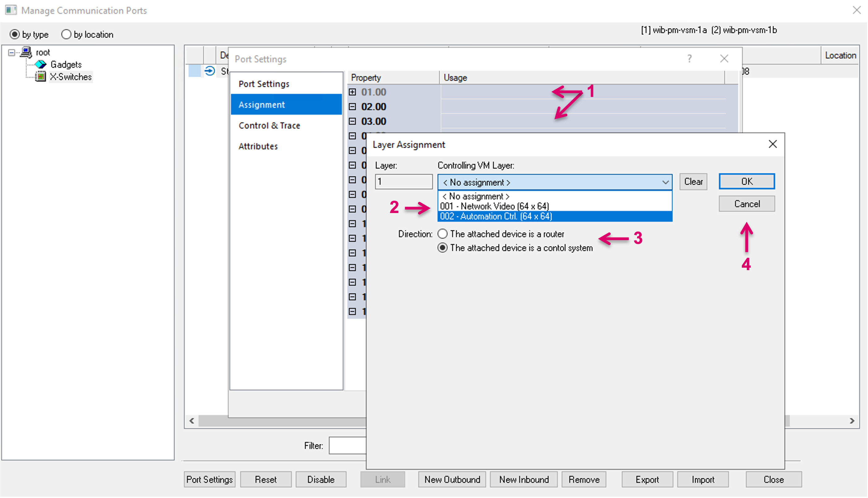Click the Manage Communication Ports title icon

click(11, 10)
